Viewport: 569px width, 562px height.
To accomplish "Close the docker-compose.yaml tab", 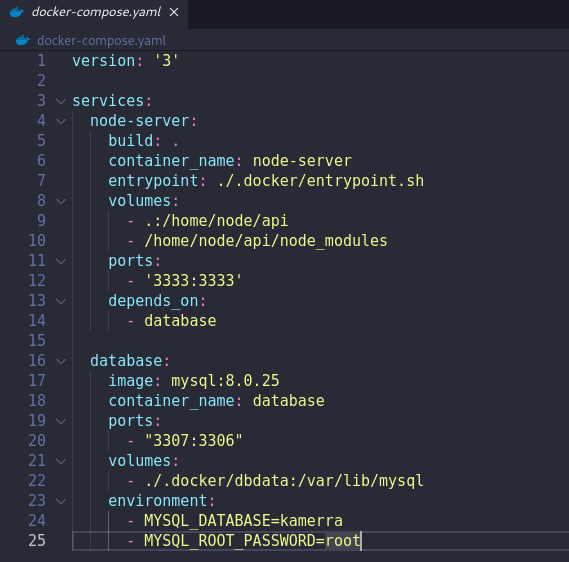I will (x=174, y=12).
